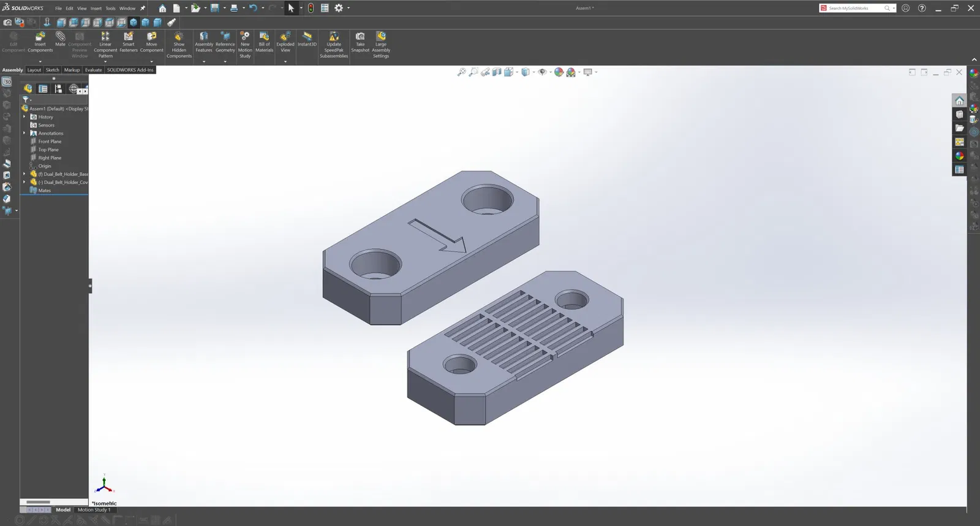Open Linear Component Pattern tool
Viewport: 980px width, 526px height.
tap(105, 45)
